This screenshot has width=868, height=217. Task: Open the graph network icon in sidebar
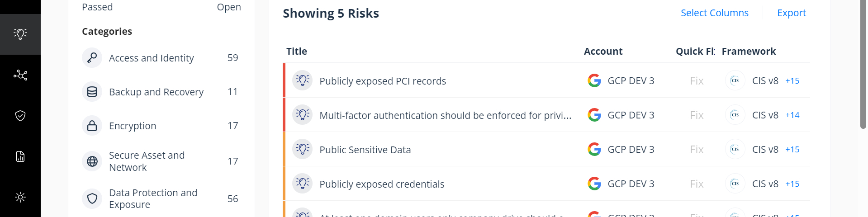coord(20,75)
